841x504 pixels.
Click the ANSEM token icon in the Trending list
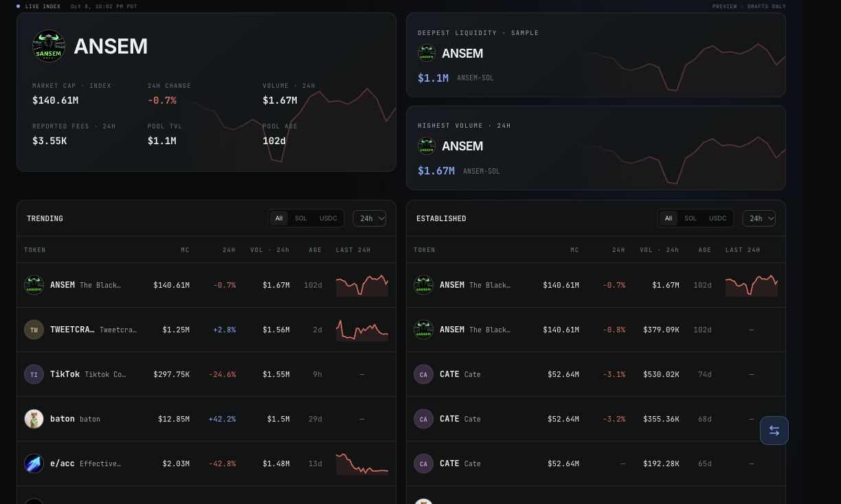pos(34,285)
